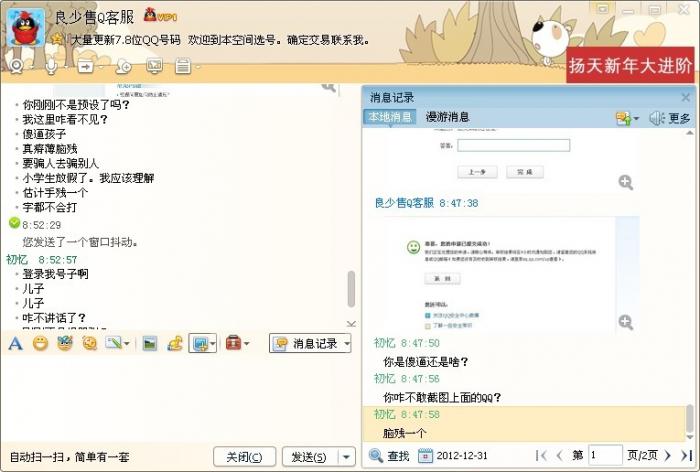Click the screen capture icon
Image resolution: width=700 pixels, height=472 pixels.
click(x=200, y=343)
